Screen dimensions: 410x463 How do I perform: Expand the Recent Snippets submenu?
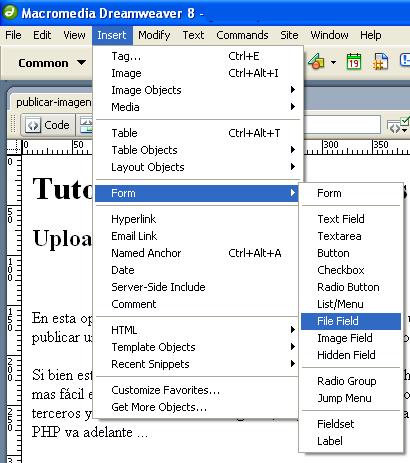[x=197, y=364]
